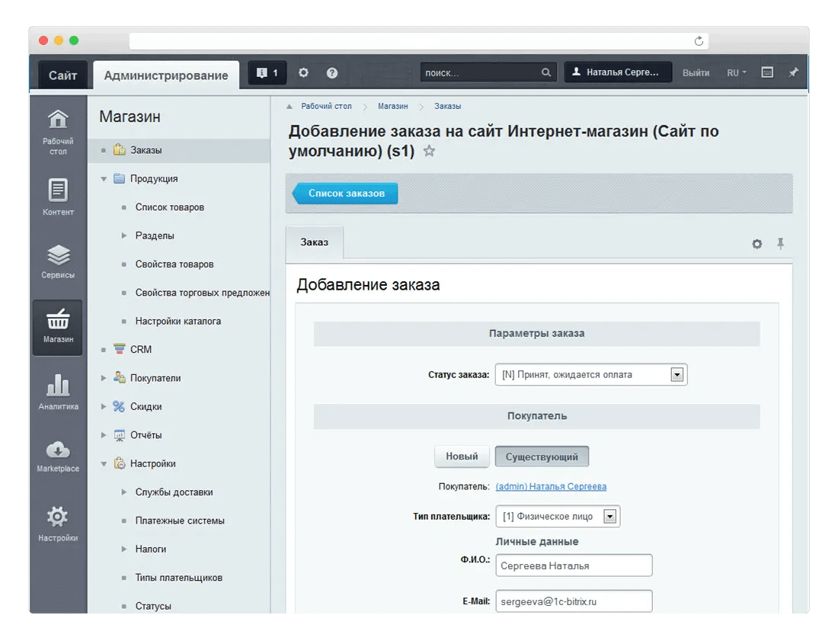Add page to favorites with star icon
Image resolution: width=838 pixels, height=644 pixels.
click(x=429, y=151)
